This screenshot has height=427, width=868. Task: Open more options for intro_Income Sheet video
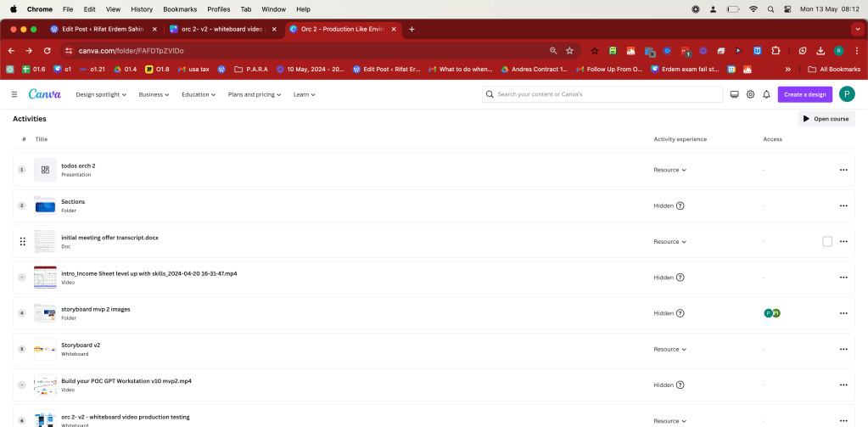click(x=843, y=278)
